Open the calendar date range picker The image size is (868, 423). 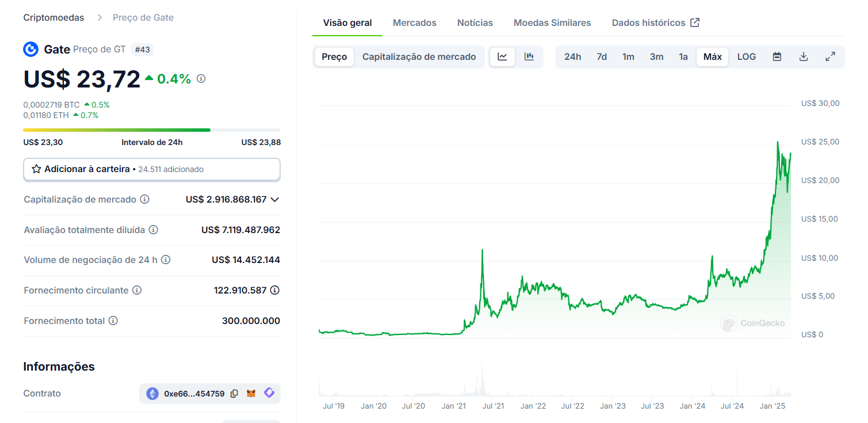pos(777,56)
